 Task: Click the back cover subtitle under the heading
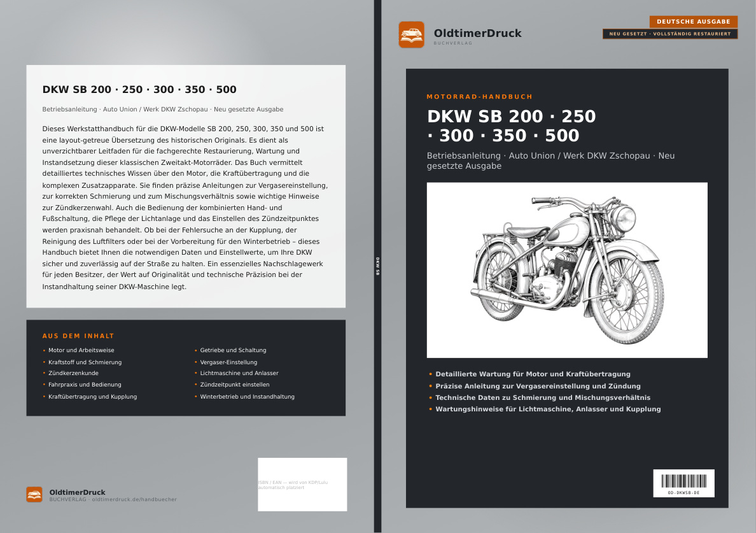[x=162, y=110]
